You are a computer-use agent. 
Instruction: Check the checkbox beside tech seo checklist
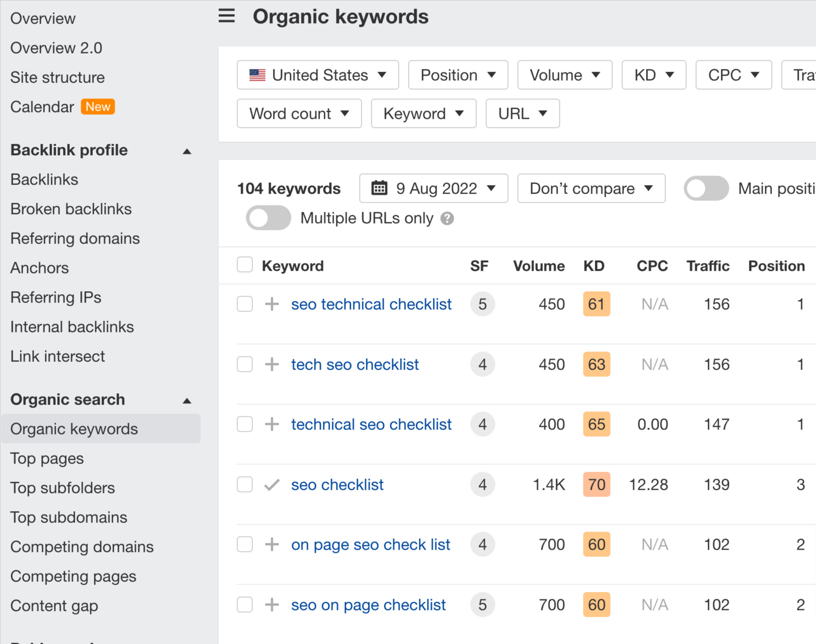coord(244,364)
